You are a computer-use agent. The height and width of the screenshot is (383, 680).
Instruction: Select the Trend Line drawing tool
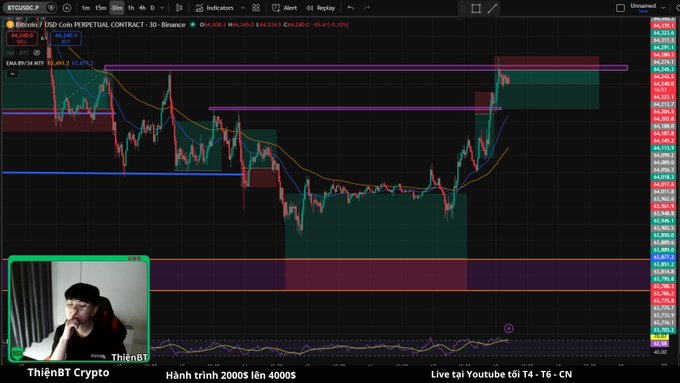pyautogui.click(x=492, y=9)
